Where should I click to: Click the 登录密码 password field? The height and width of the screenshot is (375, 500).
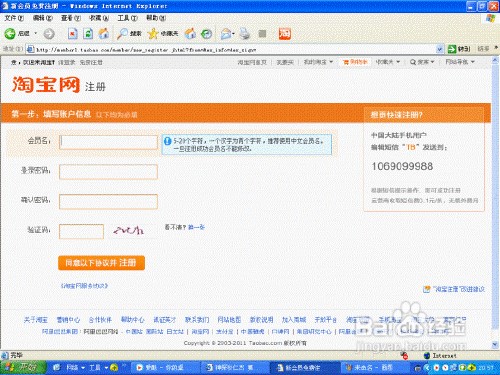[108, 172]
